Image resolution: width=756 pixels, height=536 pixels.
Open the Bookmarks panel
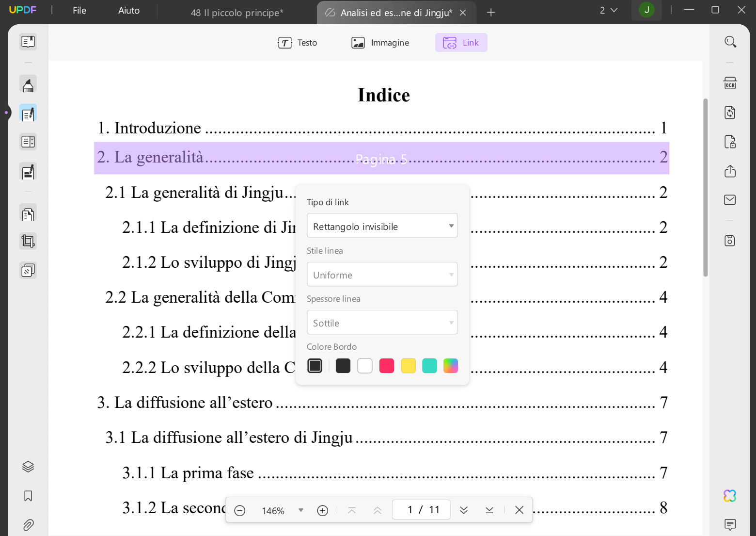point(28,496)
